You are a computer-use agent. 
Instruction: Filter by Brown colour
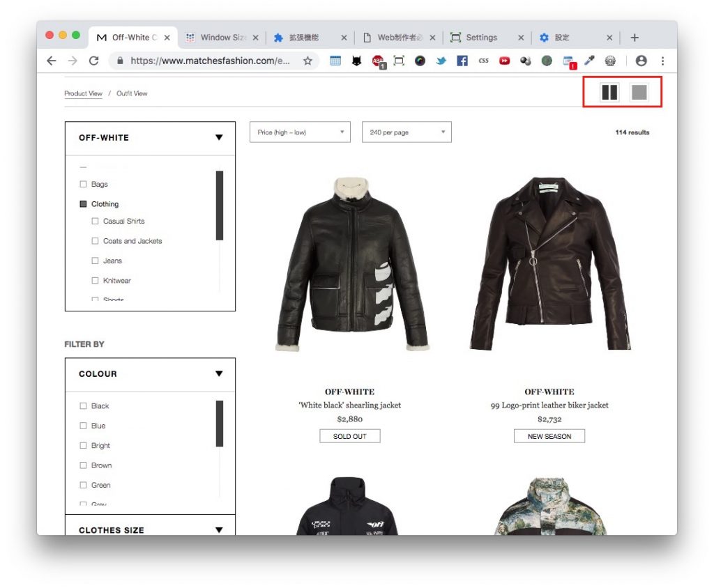(x=83, y=465)
